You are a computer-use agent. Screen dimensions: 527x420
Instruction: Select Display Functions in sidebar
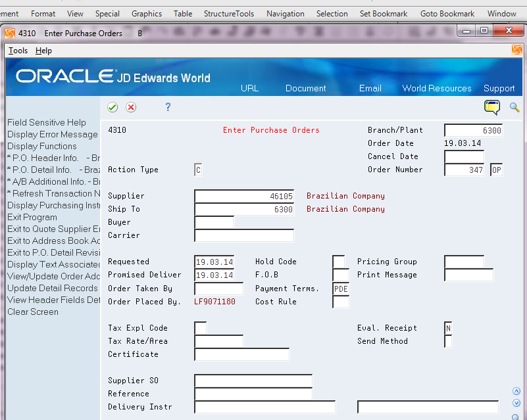point(42,147)
